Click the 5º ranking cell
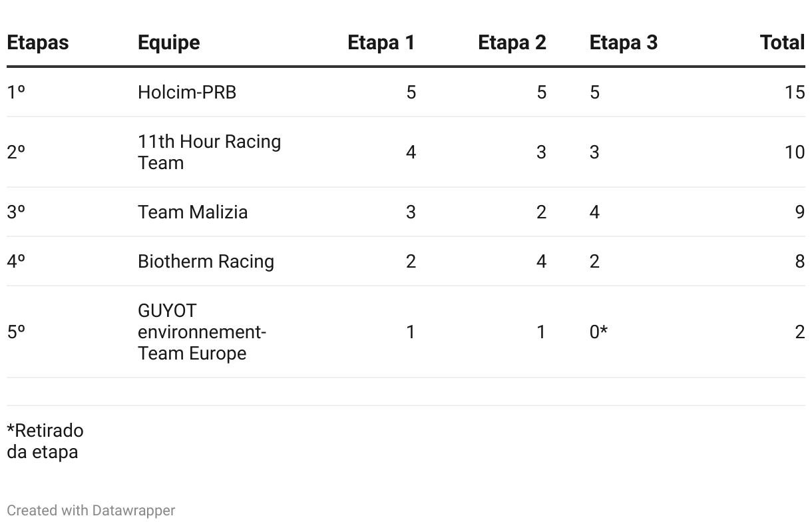Screen dimensions: 812x526 [16, 332]
